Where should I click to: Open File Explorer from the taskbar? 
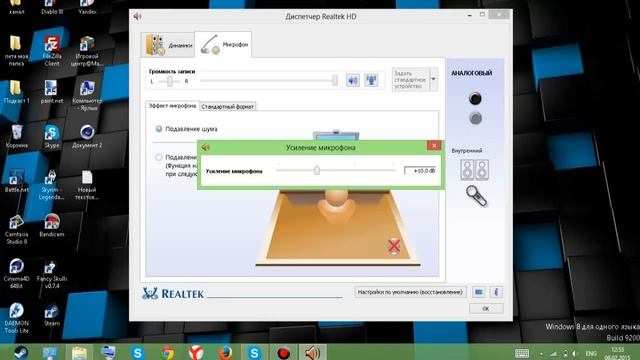[79, 352]
